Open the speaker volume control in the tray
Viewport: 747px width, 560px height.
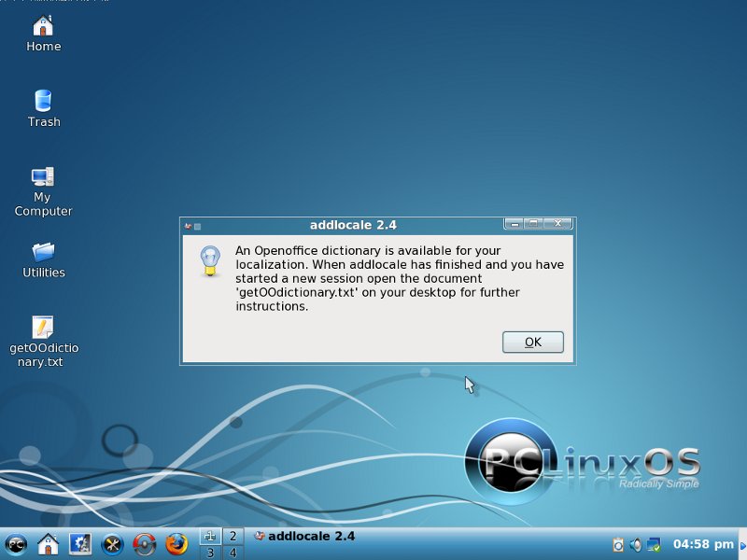pos(636,544)
